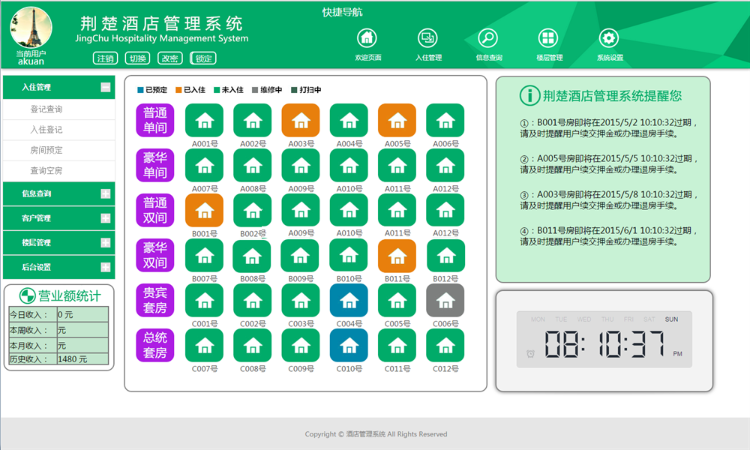750x450 pixels.
Task: Open 系统设置 gear icon in quick navigation
Action: (609, 38)
